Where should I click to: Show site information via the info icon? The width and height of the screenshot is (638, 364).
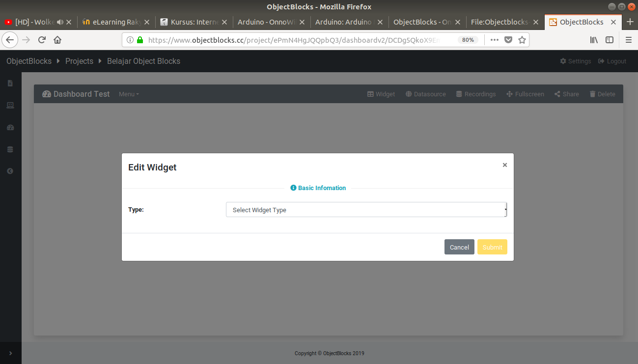(x=130, y=40)
